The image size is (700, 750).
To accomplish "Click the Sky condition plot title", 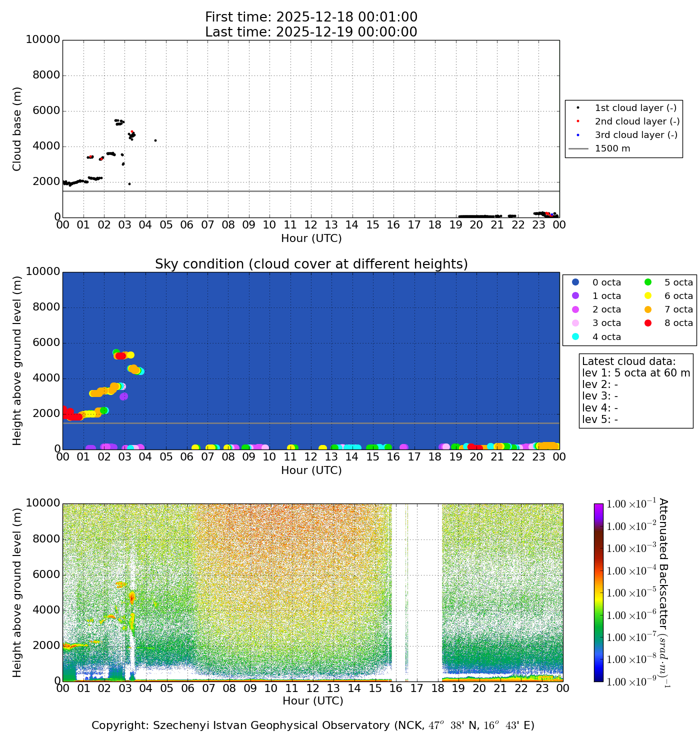I will pyautogui.click(x=311, y=264).
